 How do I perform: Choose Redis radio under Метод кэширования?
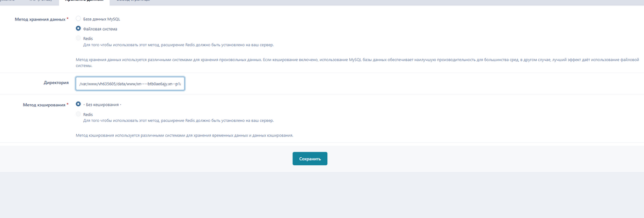(78, 114)
